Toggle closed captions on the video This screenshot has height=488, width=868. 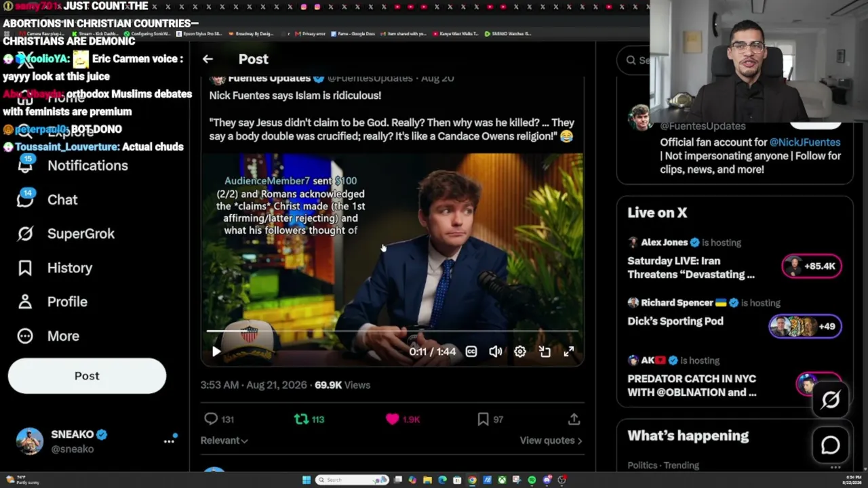pyautogui.click(x=471, y=351)
